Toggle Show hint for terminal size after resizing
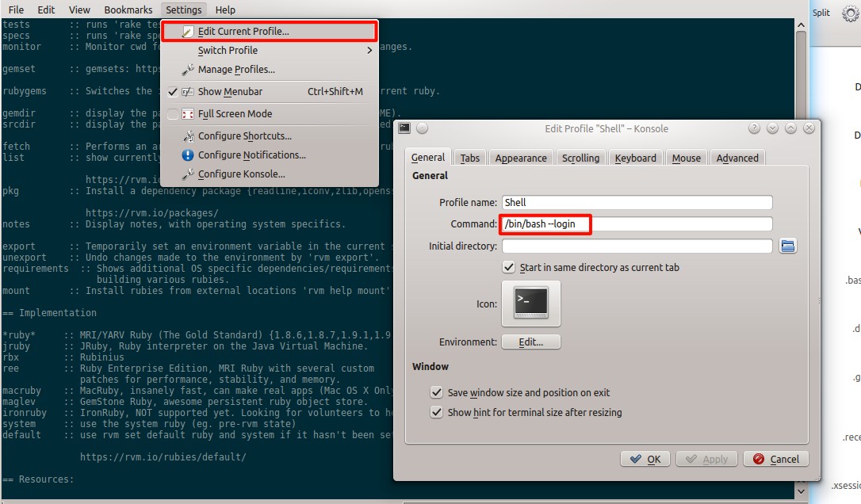861x504 pixels. point(437,412)
